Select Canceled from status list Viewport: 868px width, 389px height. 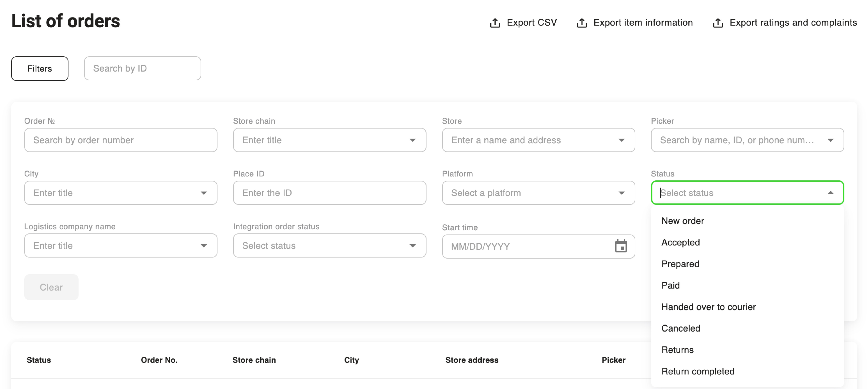tap(681, 328)
